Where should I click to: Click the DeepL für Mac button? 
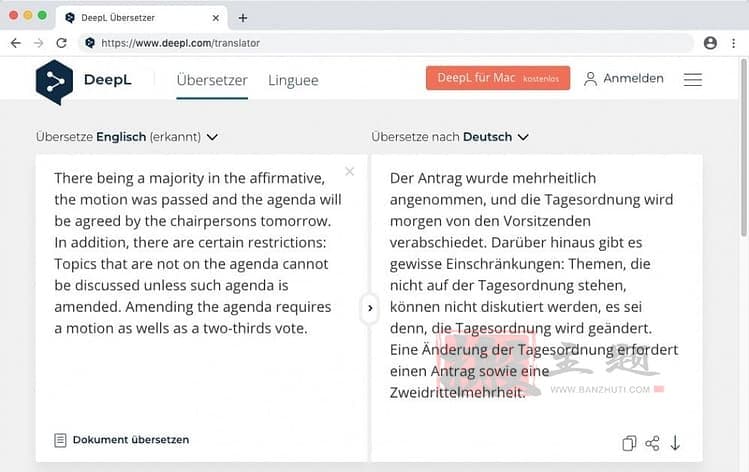click(497, 78)
